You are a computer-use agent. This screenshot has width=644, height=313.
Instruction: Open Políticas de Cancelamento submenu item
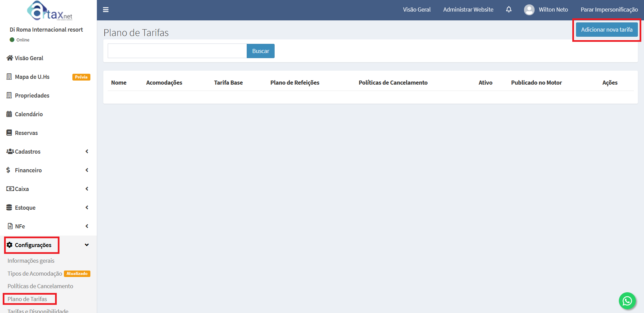click(x=40, y=286)
